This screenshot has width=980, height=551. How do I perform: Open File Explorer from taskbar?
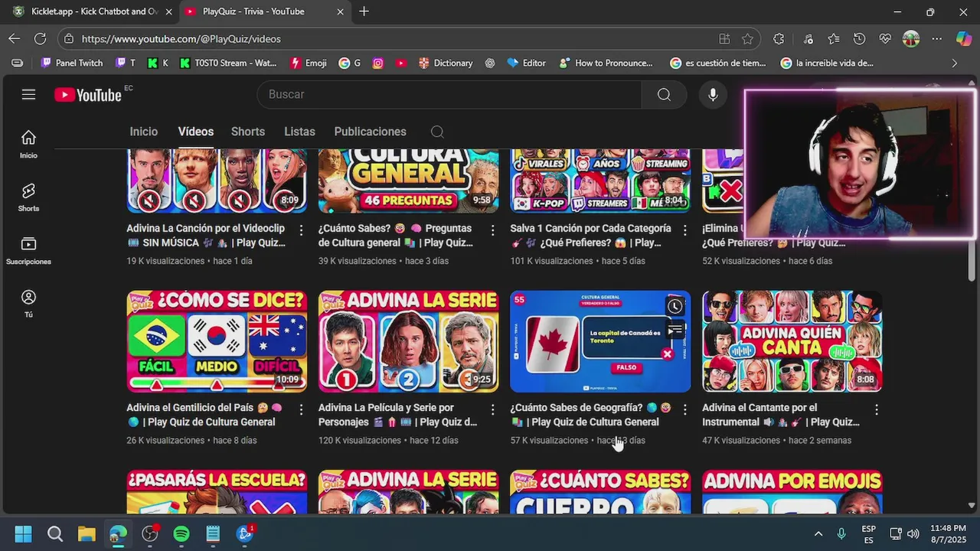[x=87, y=533]
